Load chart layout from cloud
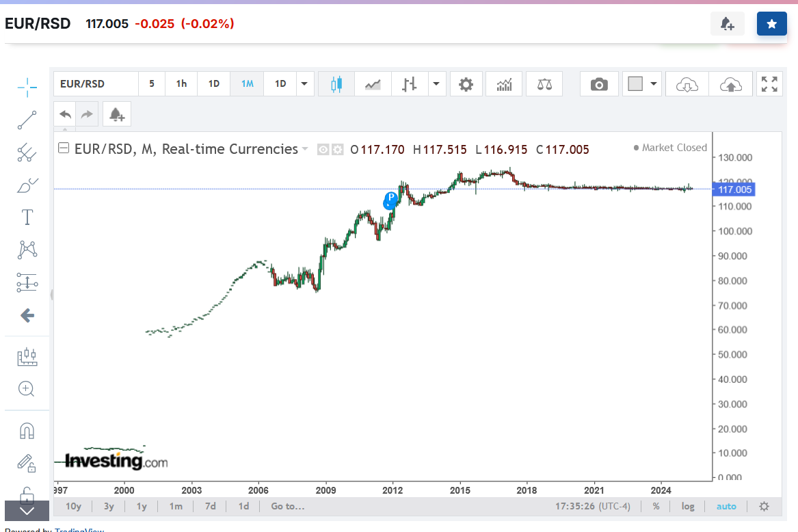Screen dimensions: 798x532 click(687, 84)
